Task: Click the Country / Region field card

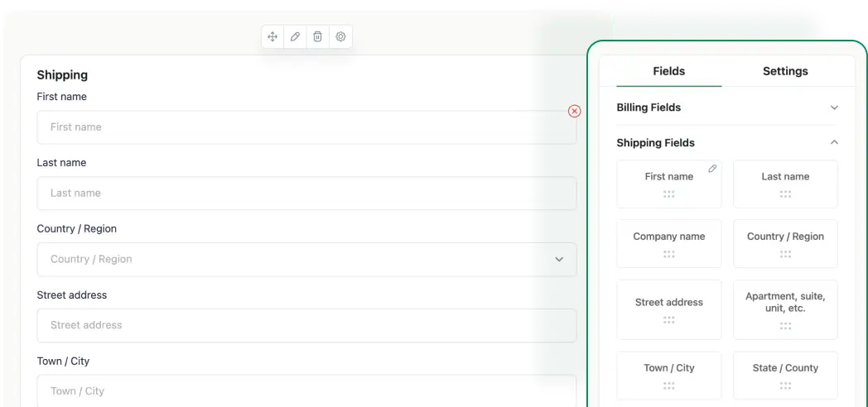Action: [x=785, y=243]
